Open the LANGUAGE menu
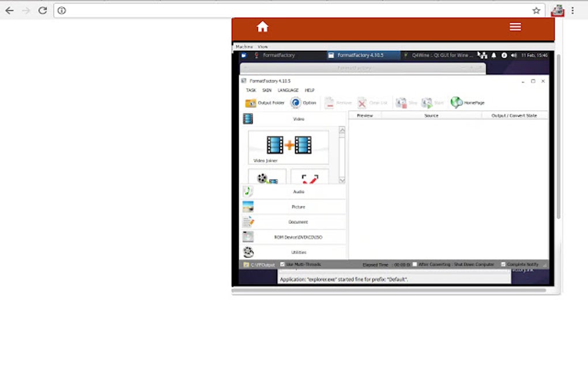Viewport: 588px width, 368px height. [x=288, y=90]
